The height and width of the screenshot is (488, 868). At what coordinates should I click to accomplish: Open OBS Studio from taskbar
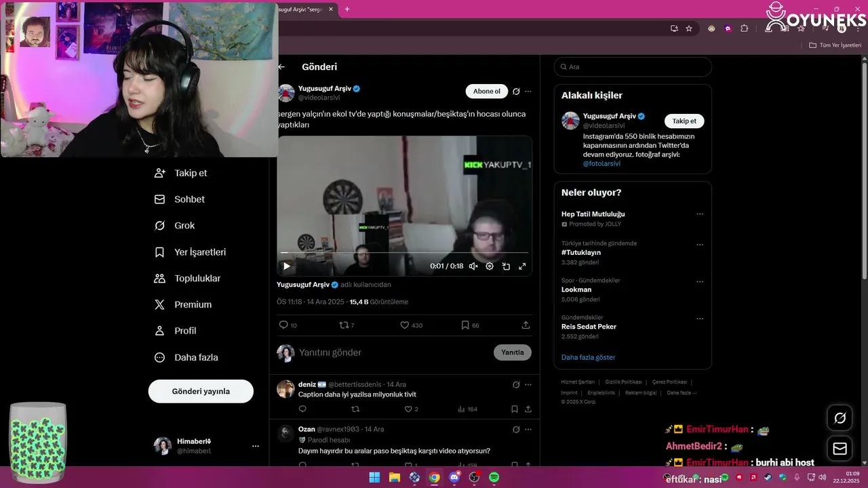click(x=474, y=477)
